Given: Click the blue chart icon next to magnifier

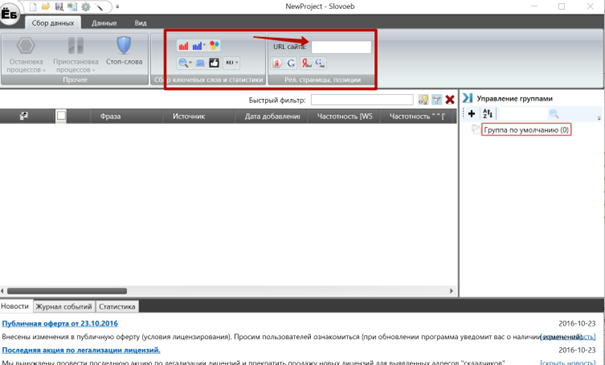Looking at the screenshot, I should coord(200,63).
